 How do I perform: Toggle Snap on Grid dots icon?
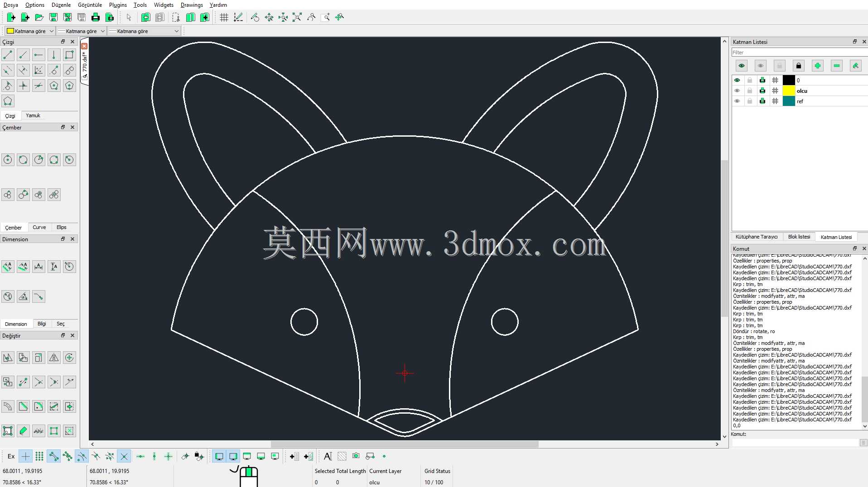click(39, 456)
